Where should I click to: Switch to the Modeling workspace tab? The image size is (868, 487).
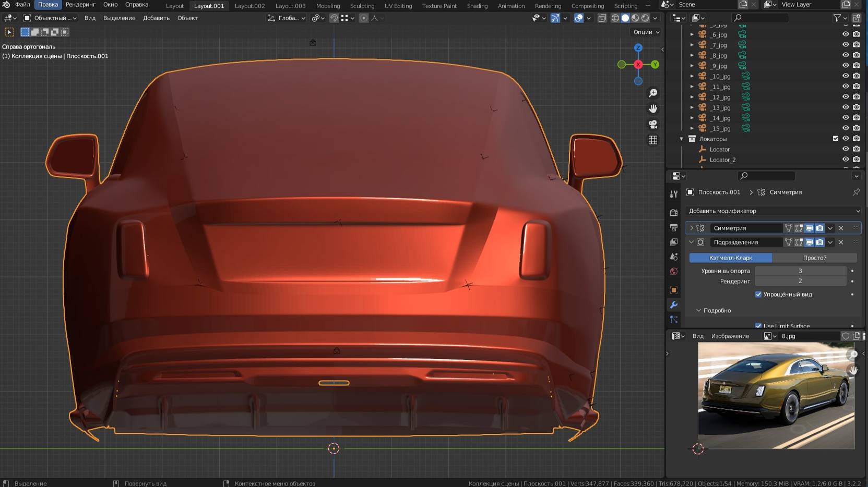coord(328,6)
